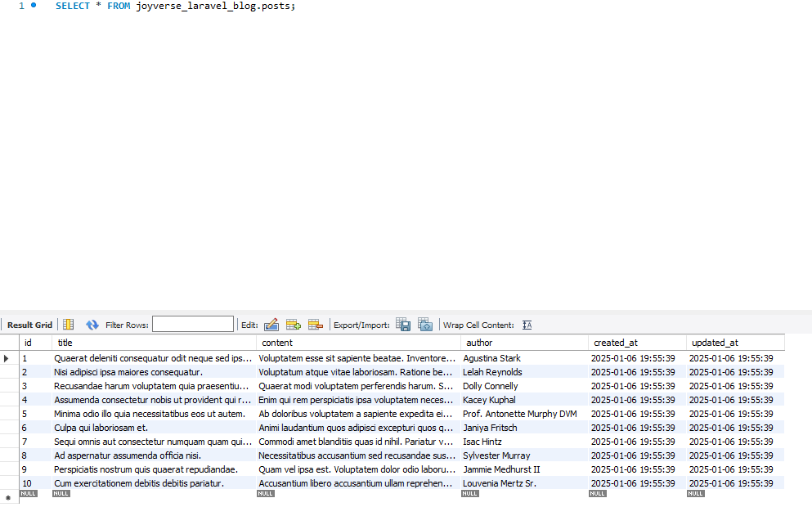Screen dimensions: 812x507
Task: Select the Result Grid tab
Action: (29, 325)
